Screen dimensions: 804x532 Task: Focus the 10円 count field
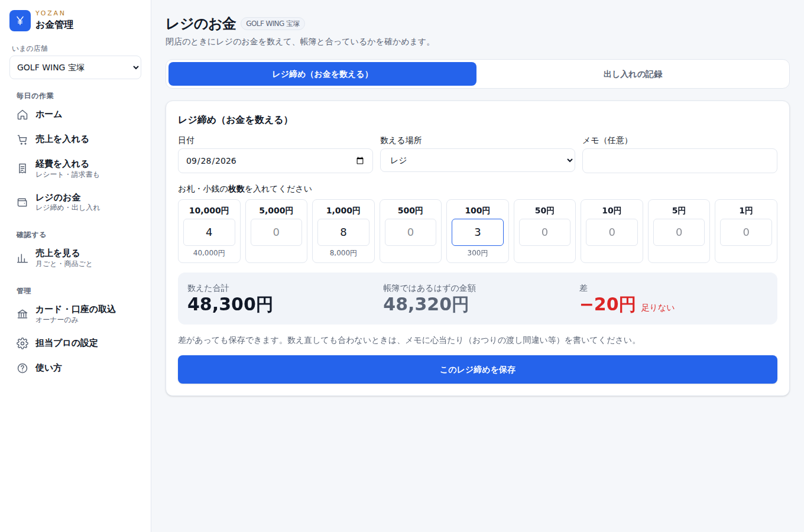point(612,232)
